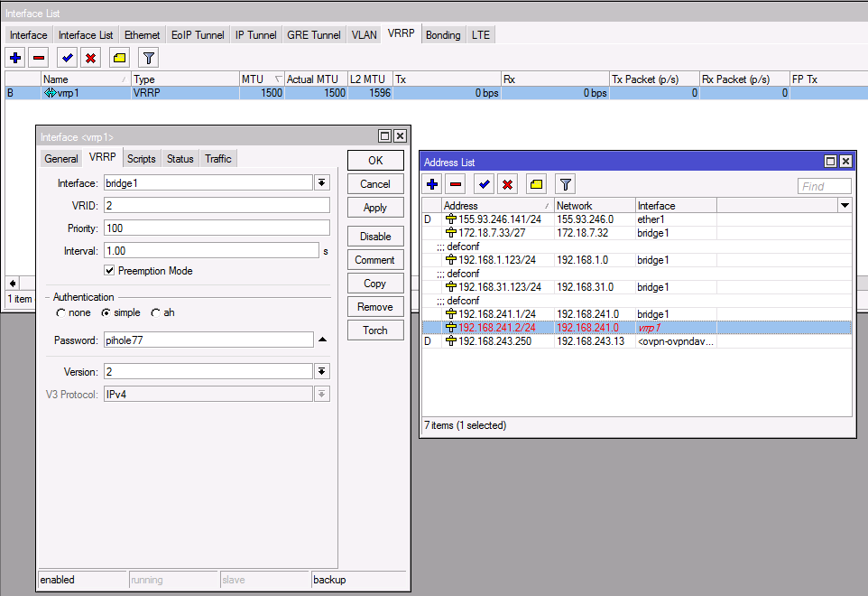Click address icon of 155.93.246.141/24 row

(x=451, y=219)
